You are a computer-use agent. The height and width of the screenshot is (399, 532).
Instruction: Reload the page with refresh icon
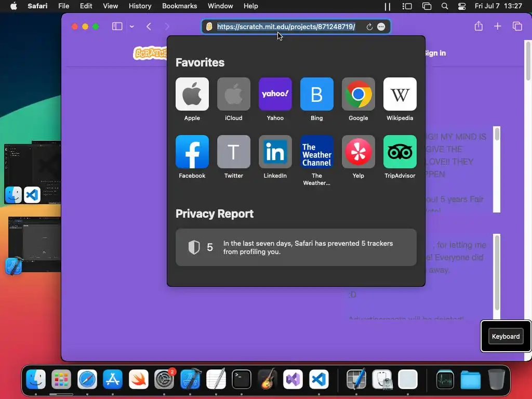369,27
